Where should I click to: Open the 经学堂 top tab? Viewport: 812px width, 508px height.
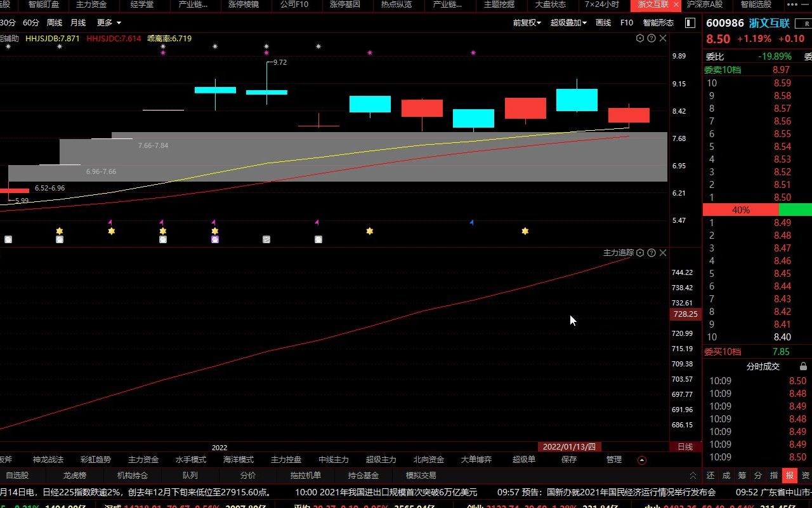click(x=142, y=4)
